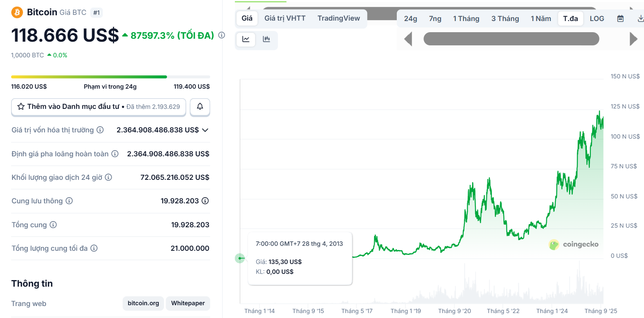The image size is (644, 318).
Task: Open the calendar date range picker
Action: click(x=620, y=19)
